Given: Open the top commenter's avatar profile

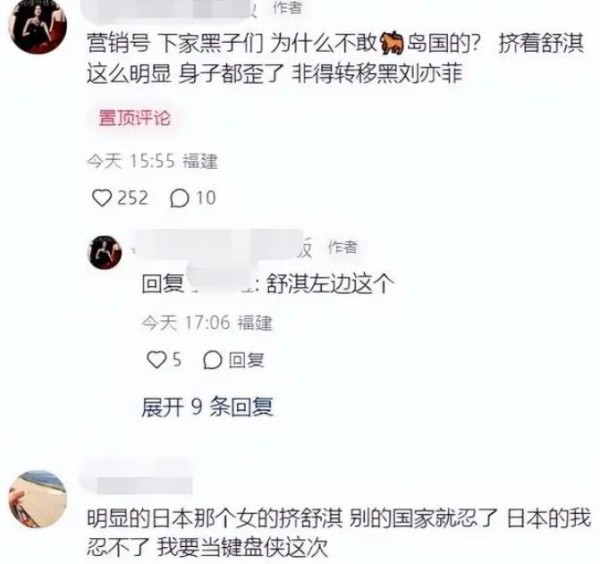Looking at the screenshot, I should pyautogui.click(x=38, y=26).
